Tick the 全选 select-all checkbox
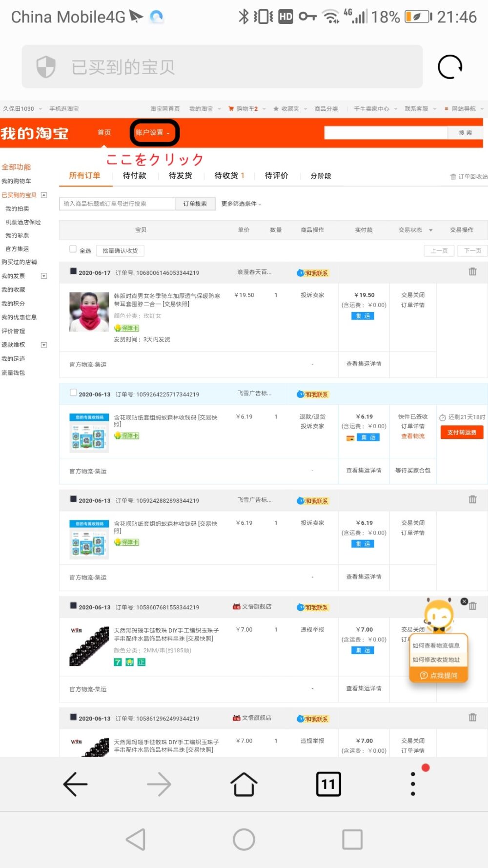Viewport: 488px width, 868px height. pos(73,249)
